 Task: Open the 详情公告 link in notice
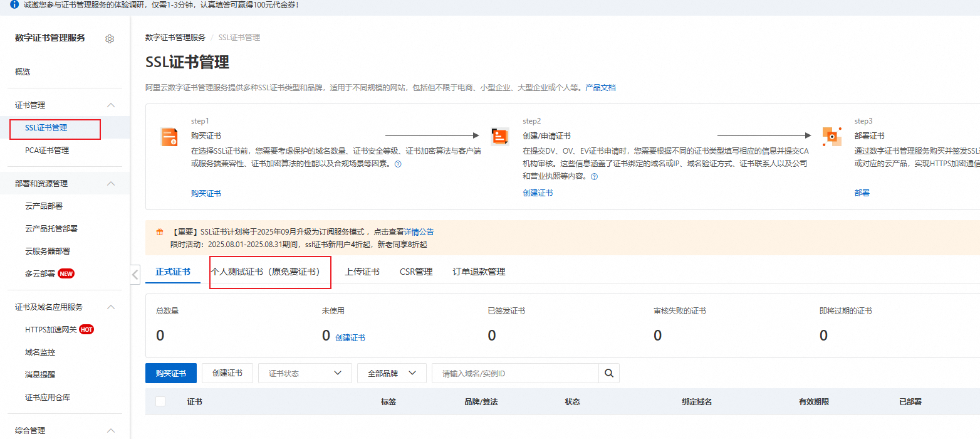(419, 232)
